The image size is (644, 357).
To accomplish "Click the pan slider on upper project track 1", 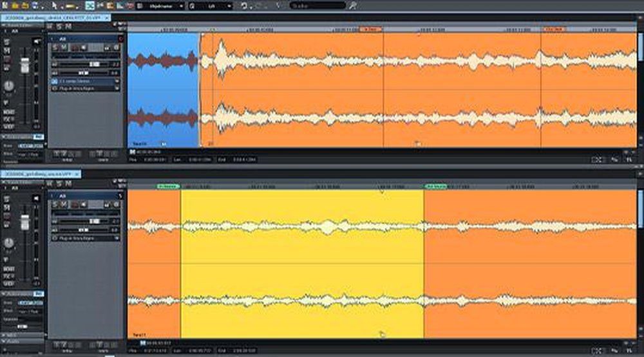I will 84,73.
